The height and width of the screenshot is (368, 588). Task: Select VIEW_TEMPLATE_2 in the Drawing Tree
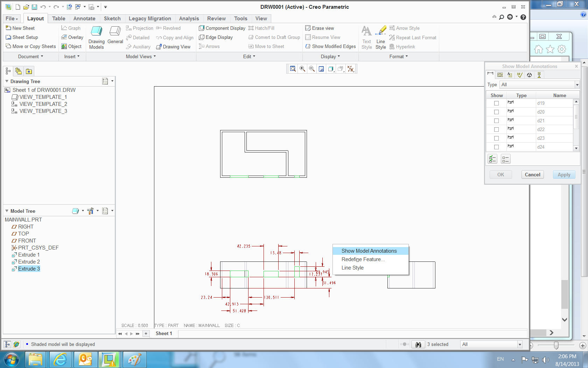[43, 104]
